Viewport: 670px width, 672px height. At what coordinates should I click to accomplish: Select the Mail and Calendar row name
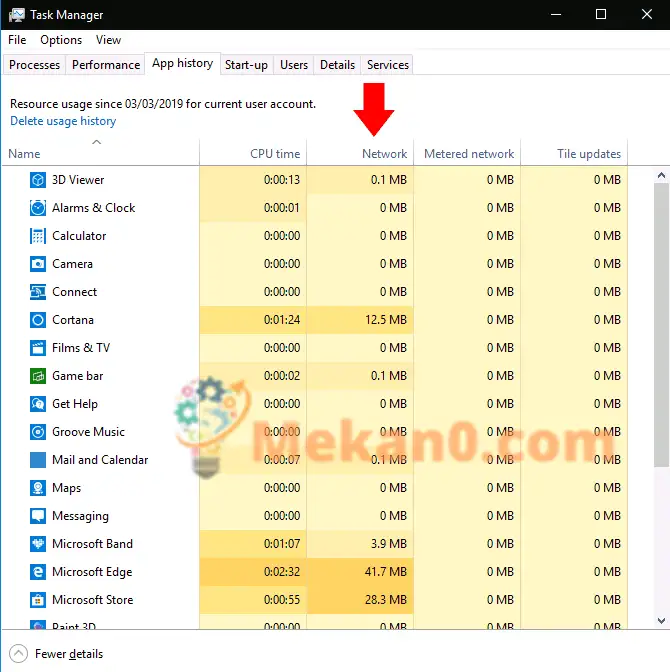click(100, 460)
